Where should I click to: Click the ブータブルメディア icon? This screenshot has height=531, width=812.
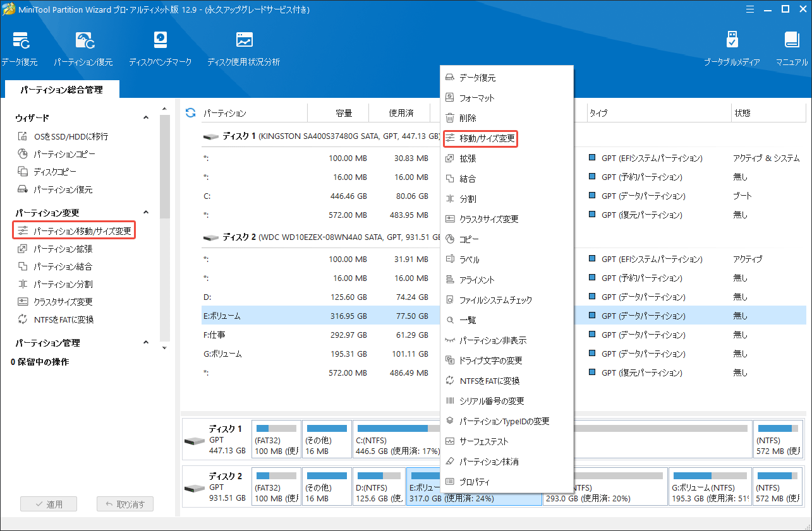coord(732,49)
